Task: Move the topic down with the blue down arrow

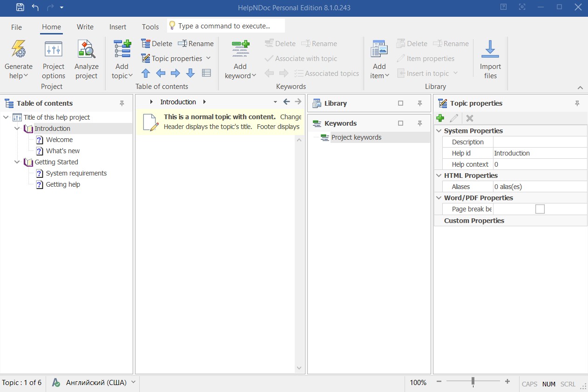Action: 190,73
